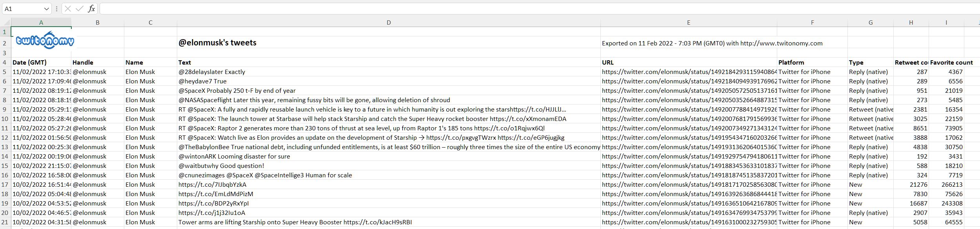Viewport: 980px width, 229px height.
Task: Select the "New" type cell in row 17
Action: (871, 184)
